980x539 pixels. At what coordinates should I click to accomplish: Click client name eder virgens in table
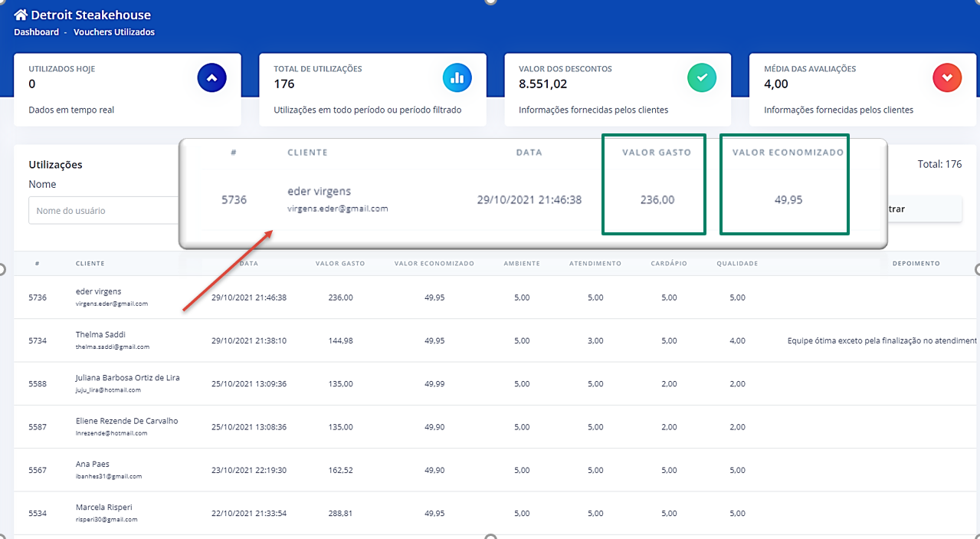tap(99, 291)
